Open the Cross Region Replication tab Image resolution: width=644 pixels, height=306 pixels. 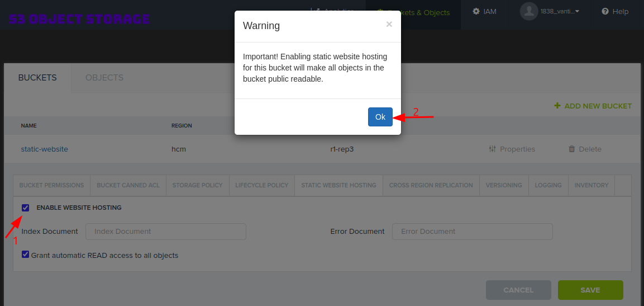[431, 185]
